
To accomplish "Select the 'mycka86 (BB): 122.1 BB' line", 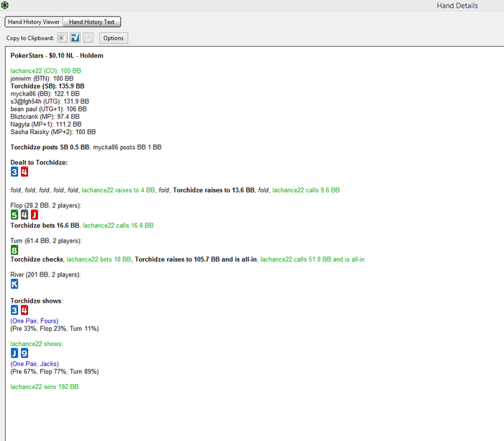I will pos(45,94).
